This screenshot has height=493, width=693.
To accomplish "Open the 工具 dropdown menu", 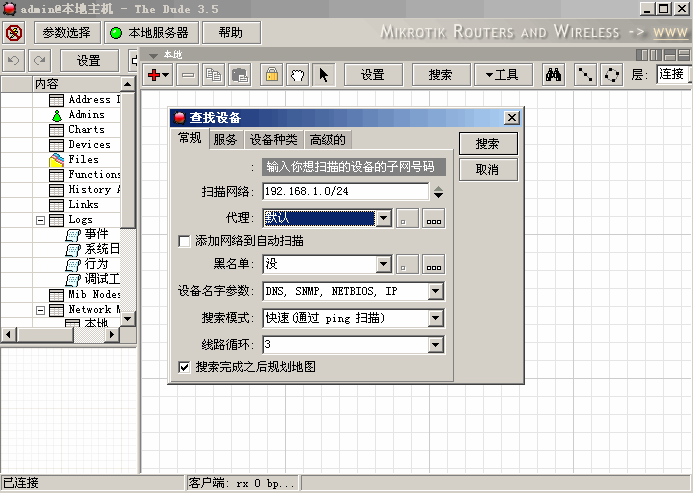I will [503, 75].
